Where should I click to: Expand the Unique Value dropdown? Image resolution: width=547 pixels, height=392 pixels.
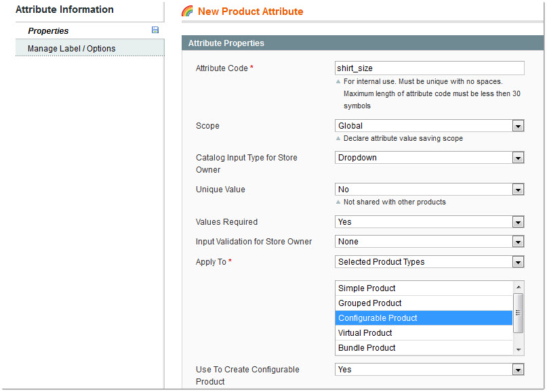430,190
